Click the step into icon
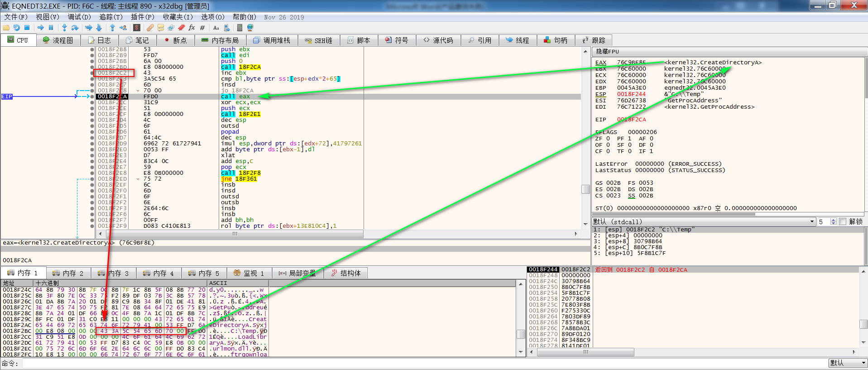The image size is (868, 370). [x=64, y=28]
